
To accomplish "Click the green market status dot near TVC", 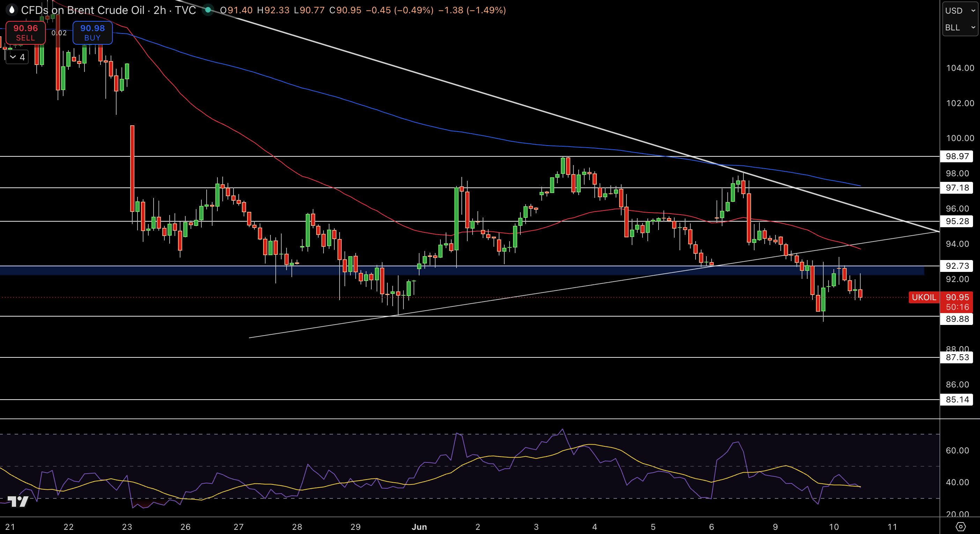I will [x=208, y=10].
